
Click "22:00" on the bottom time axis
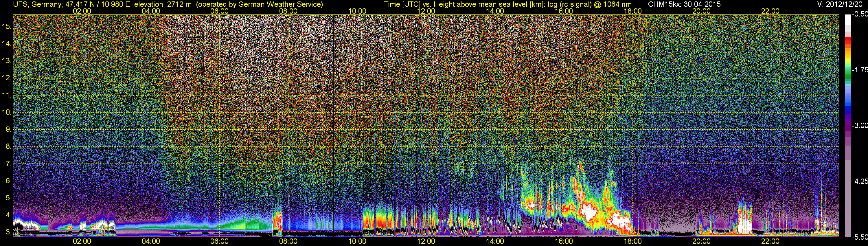[770, 241]
